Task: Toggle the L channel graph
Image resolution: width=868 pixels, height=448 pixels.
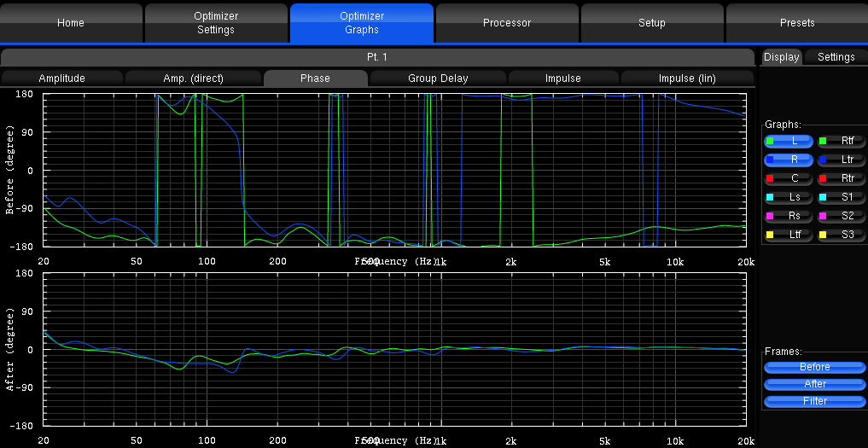Action: [788, 141]
